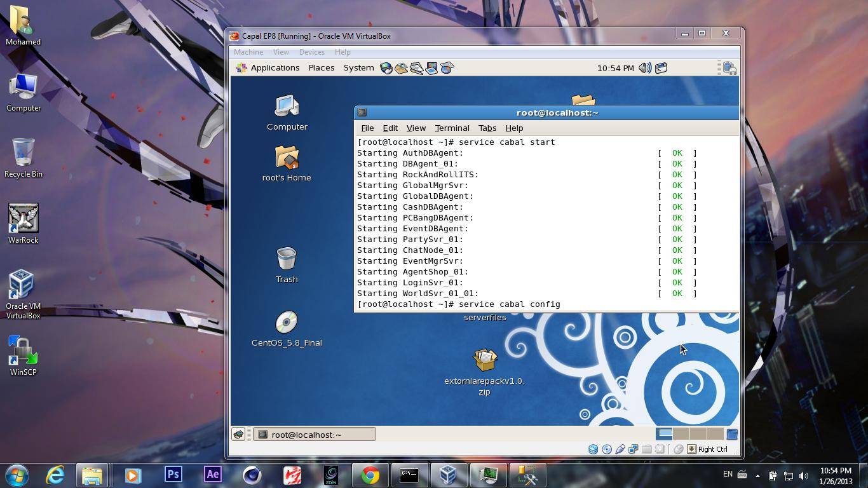This screenshot has height=488, width=868.
Task: Open the Terminal menu in terminal window
Action: point(452,128)
